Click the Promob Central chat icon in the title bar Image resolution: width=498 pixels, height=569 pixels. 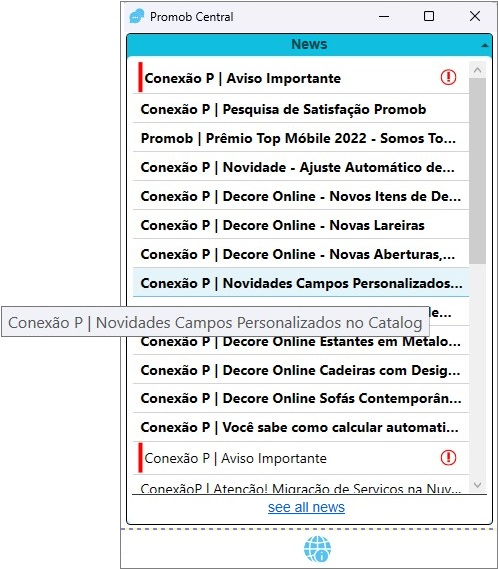(x=137, y=16)
